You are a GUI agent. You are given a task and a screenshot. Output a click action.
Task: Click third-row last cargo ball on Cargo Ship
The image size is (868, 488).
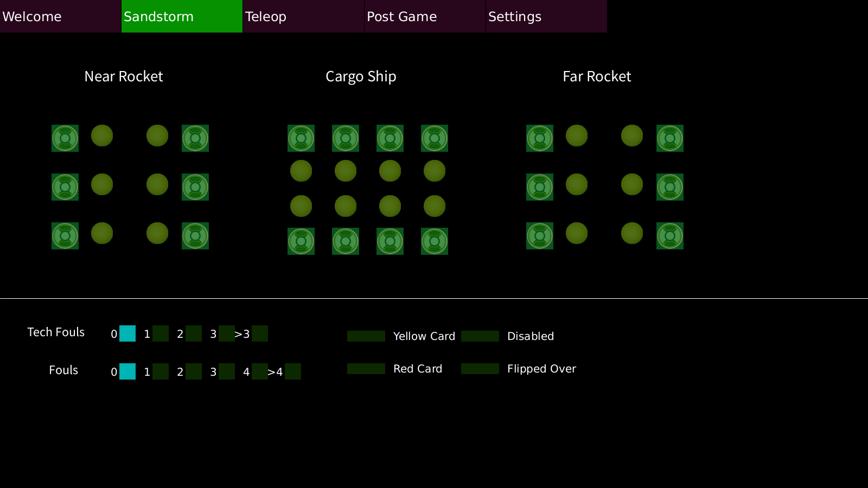tap(435, 206)
